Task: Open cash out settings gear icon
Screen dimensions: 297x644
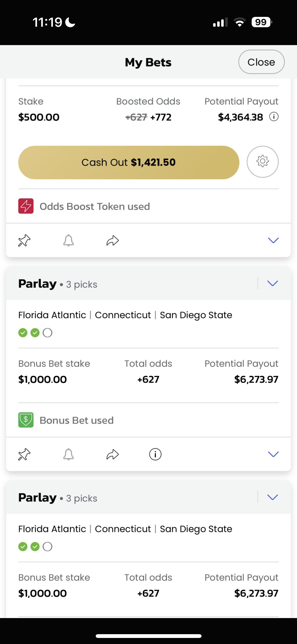Action: click(262, 162)
